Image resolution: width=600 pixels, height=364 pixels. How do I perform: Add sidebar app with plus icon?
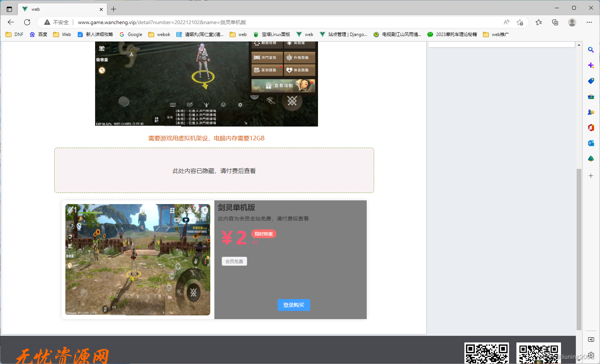591,176
